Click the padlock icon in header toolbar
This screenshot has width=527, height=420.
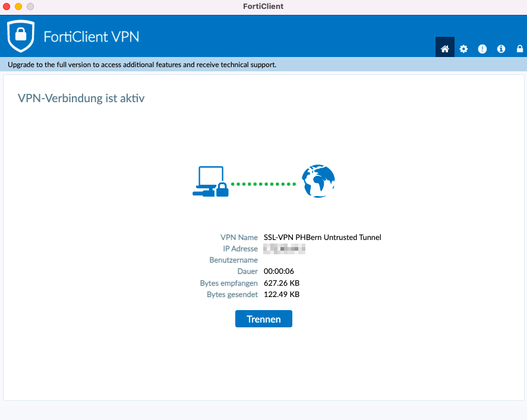pos(520,49)
